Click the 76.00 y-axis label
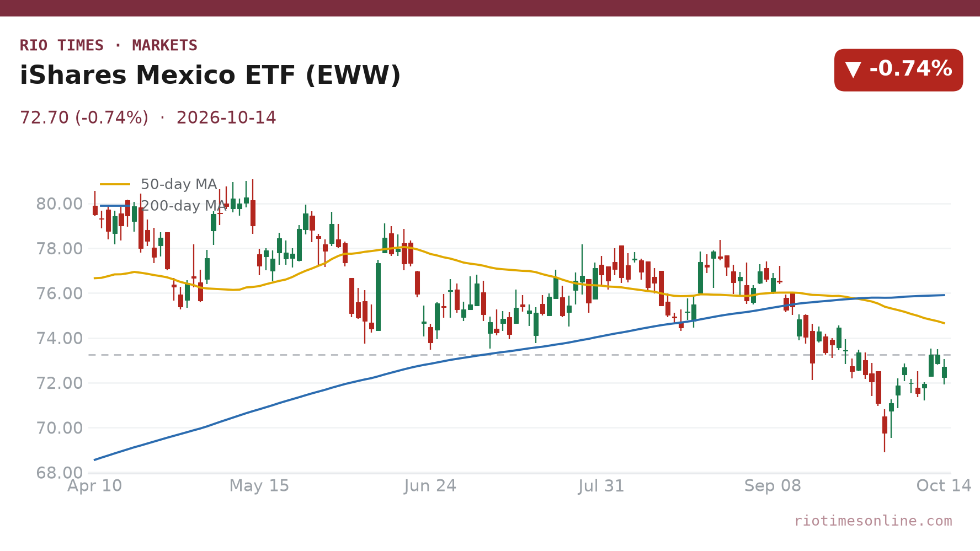The image size is (980, 551). 60,293
